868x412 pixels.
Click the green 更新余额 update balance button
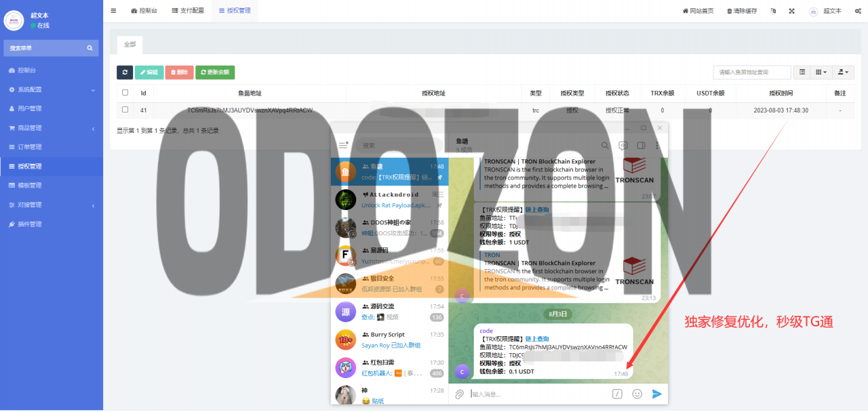click(x=215, y=72)
